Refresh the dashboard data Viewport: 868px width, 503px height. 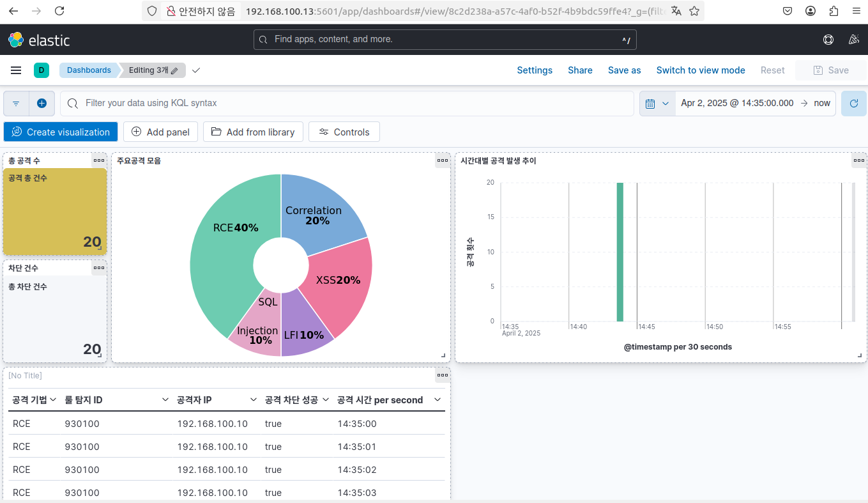853,104
